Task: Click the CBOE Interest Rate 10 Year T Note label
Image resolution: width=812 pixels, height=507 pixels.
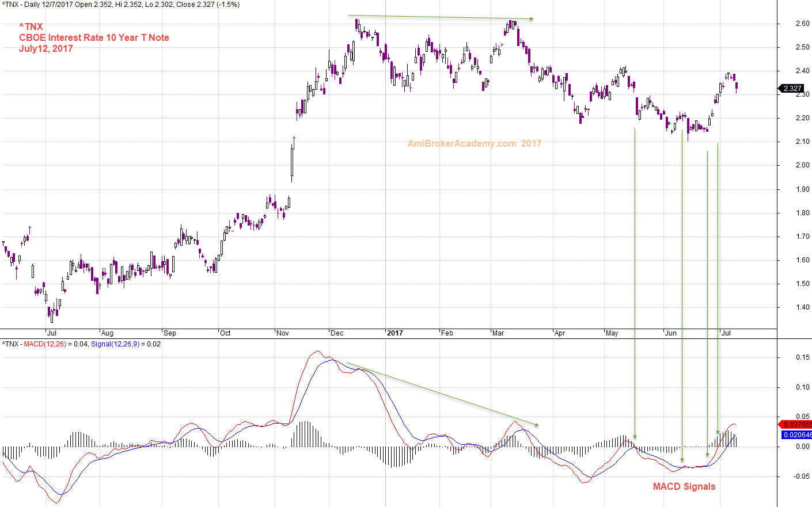Action: pyautogui.click(x=94, y=37)
